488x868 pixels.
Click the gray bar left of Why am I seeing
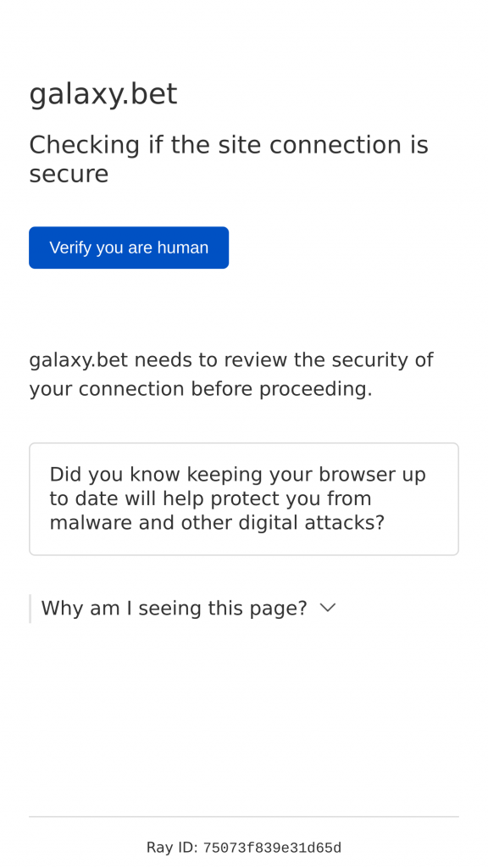pos(30,609)
